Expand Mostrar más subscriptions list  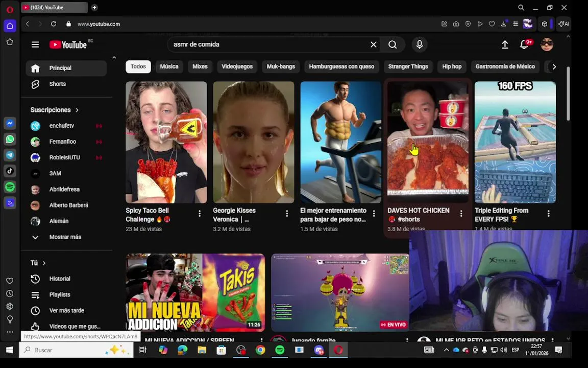pyautogui.click(x=66, y=237)
